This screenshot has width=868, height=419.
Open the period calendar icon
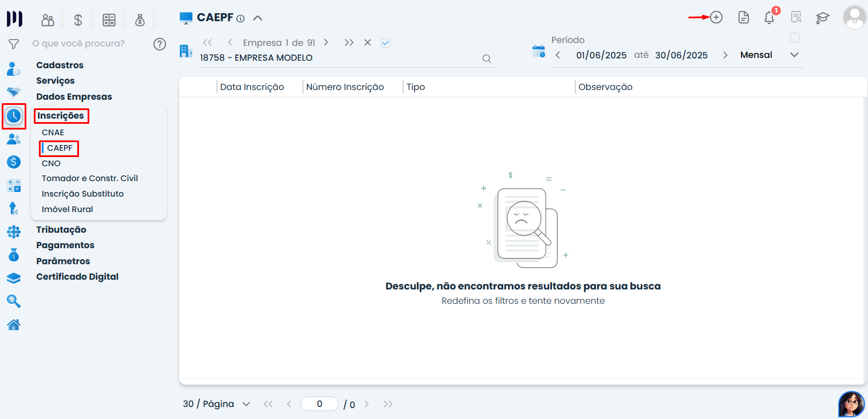tap(539, 52)
